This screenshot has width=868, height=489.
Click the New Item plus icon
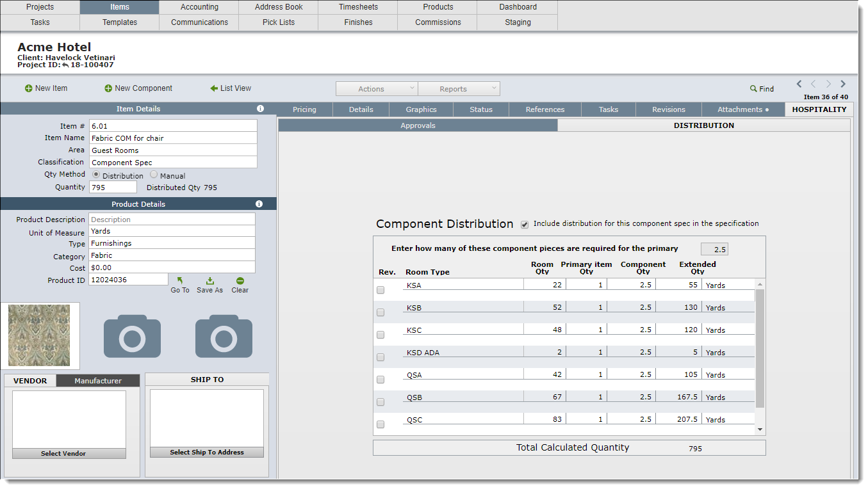tap(28, 88)
